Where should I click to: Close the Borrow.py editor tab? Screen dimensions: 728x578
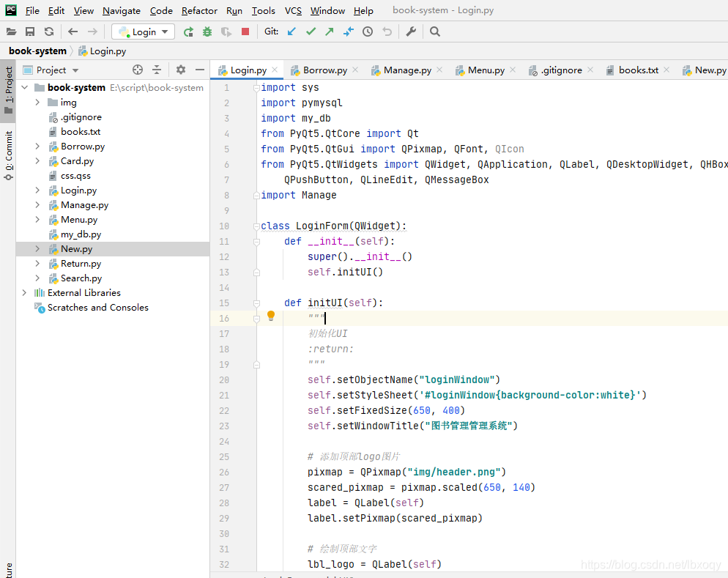tap(355, 70)
